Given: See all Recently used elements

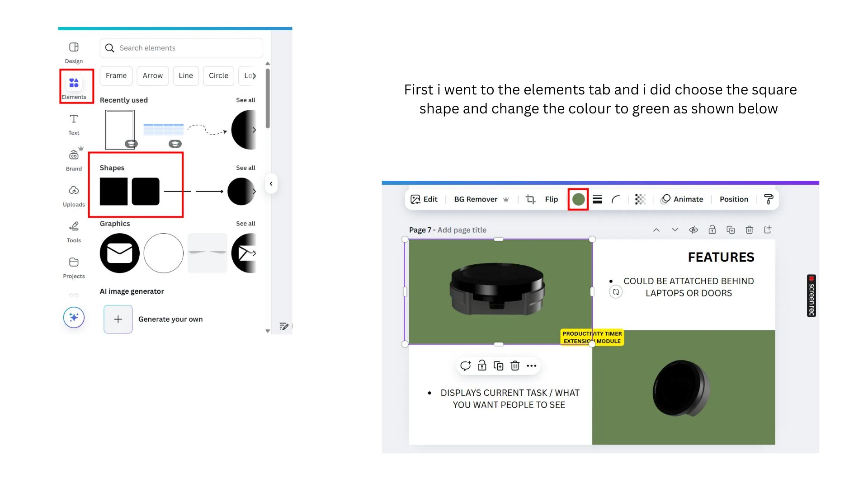Looking at the screenshot, I should 245,100.
